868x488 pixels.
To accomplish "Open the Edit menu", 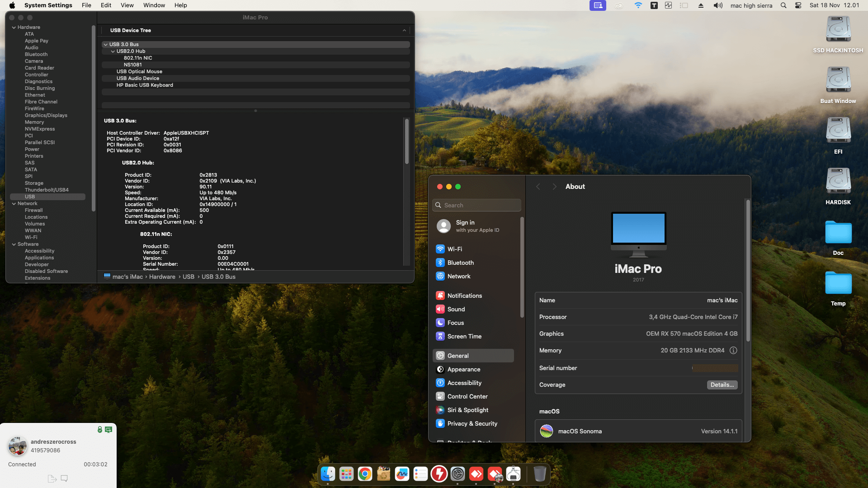I will pos(106,5).
